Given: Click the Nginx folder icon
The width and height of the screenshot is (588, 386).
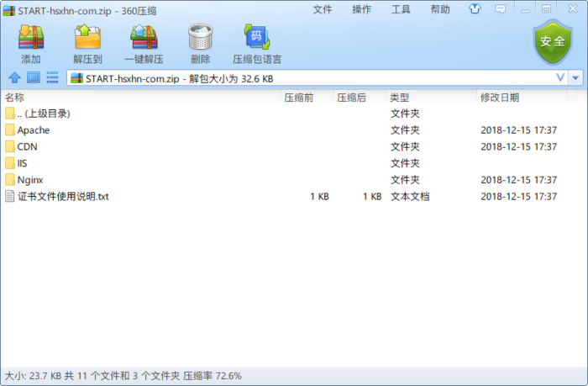Looking at the screenshot, I should [x=10, y=179].
